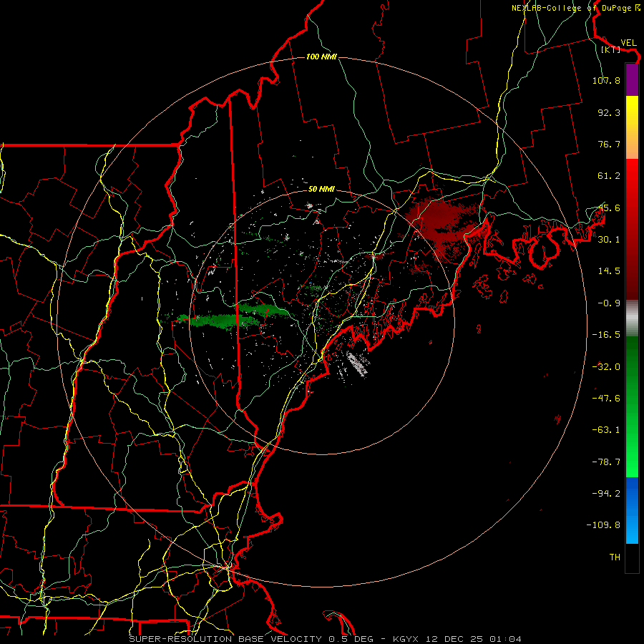The width and height of the screenshot is (644, 644).
Task: Click the -16.5 legend value
Action: (x=606, y=335)
